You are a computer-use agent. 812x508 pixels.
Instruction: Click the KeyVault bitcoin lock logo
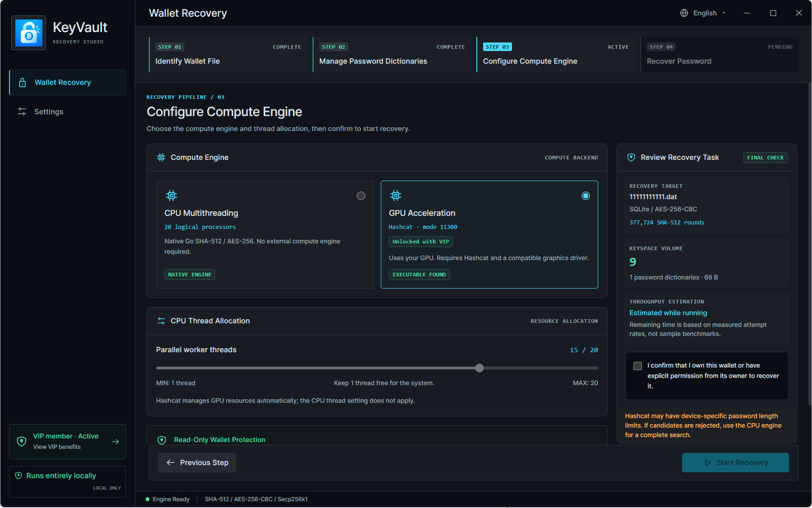(28, 33)
